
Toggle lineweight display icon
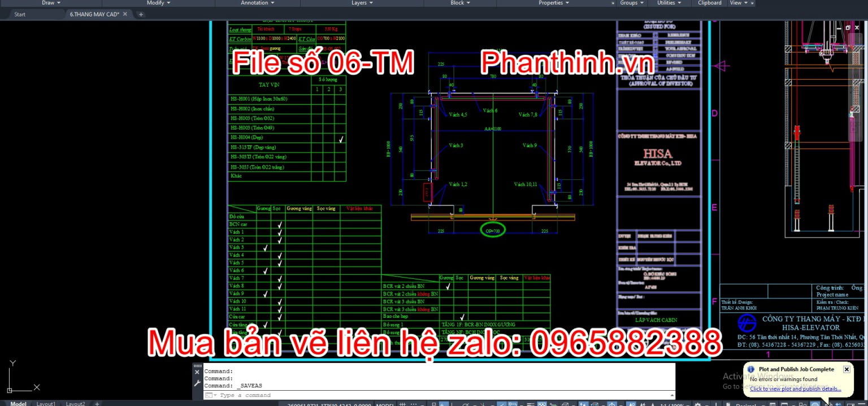pos(531,403)
